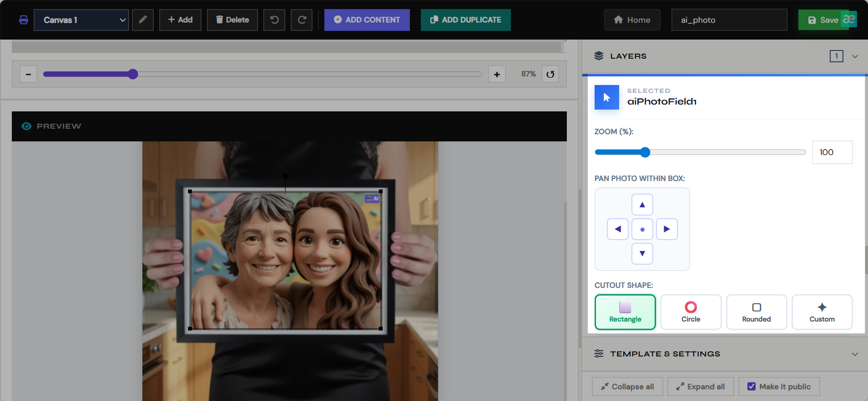Expand Template & Settings chevron

855,354
